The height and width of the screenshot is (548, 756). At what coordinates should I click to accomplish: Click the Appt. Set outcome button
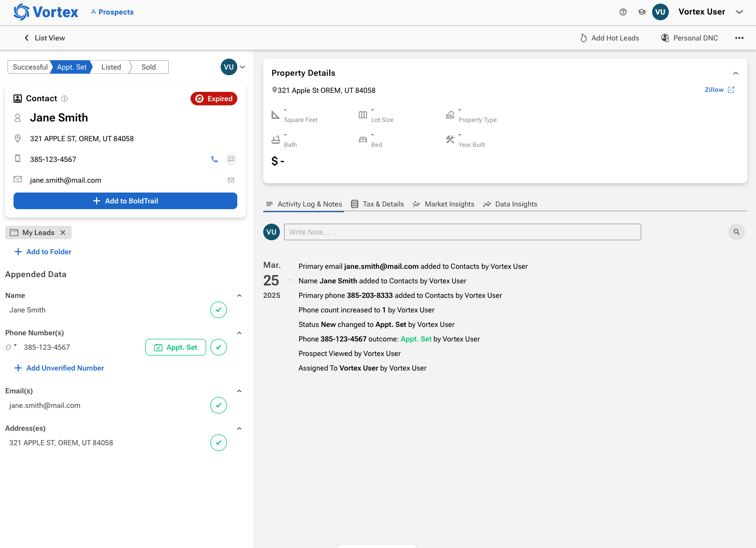(176, 347)
